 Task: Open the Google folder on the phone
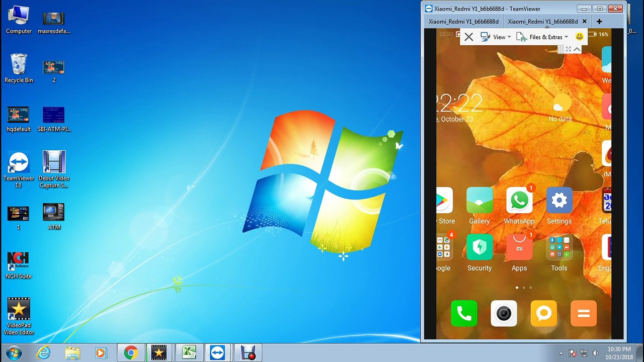445,247
